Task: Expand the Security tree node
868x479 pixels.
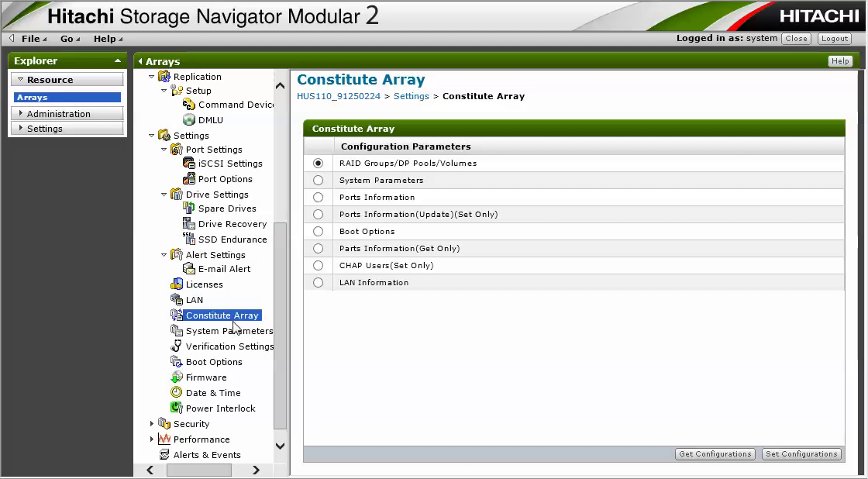Action: (x=152, y=424)
